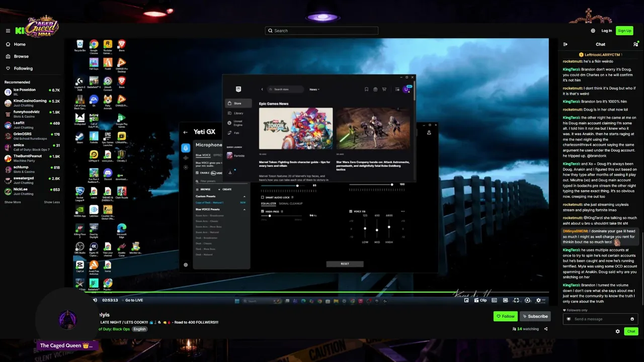
Task: Open the Epic Games user profile avatar
Action: 406,89
